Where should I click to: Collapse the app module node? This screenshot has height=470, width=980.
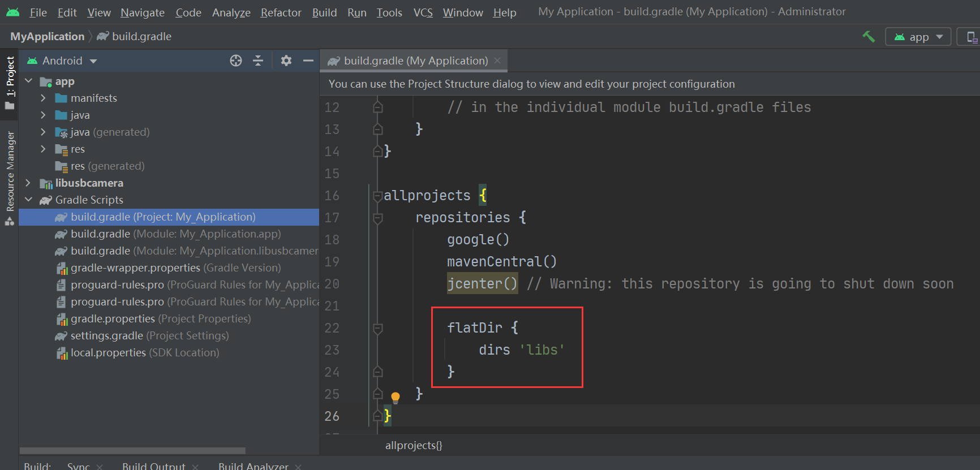29,81
